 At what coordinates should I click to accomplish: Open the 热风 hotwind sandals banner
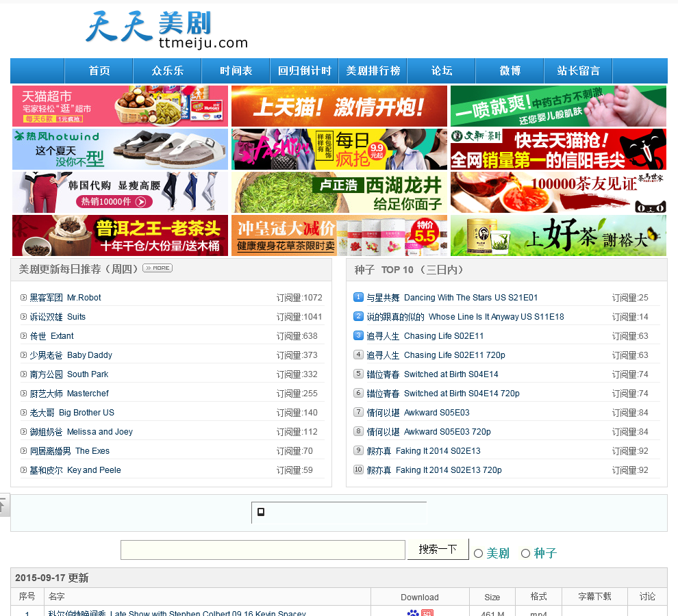tap(120, 149)
